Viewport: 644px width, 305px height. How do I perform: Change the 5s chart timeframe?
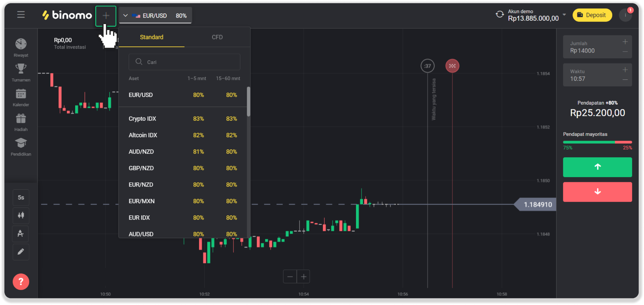pos(21,198)
